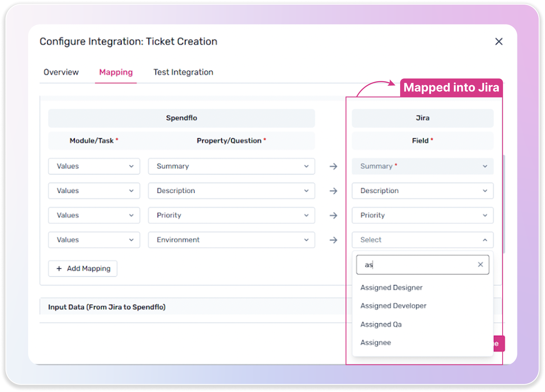Click the Add Mapping button

[83, 269]
